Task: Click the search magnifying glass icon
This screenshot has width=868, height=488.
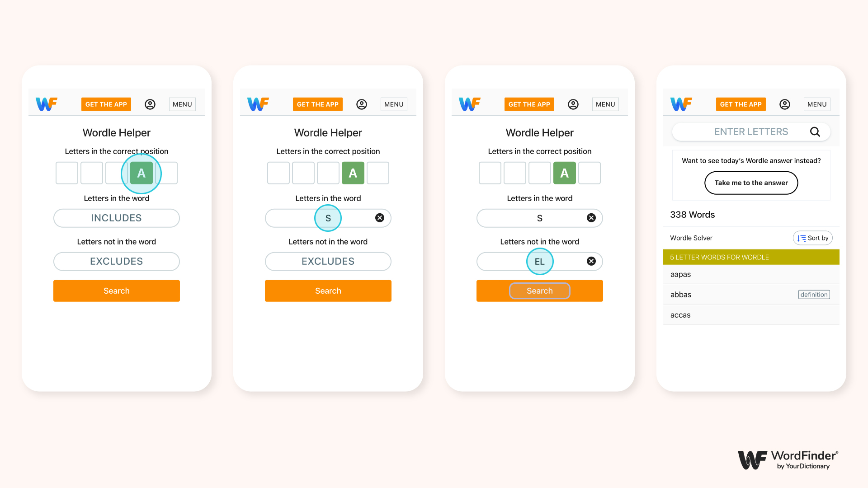Action: [815, 131]
